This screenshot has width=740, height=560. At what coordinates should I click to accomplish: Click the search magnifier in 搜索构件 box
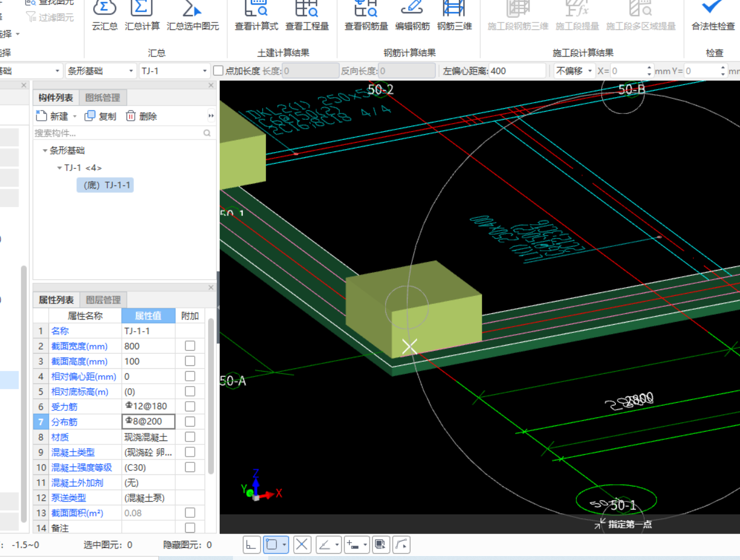[x=207, y=133]
